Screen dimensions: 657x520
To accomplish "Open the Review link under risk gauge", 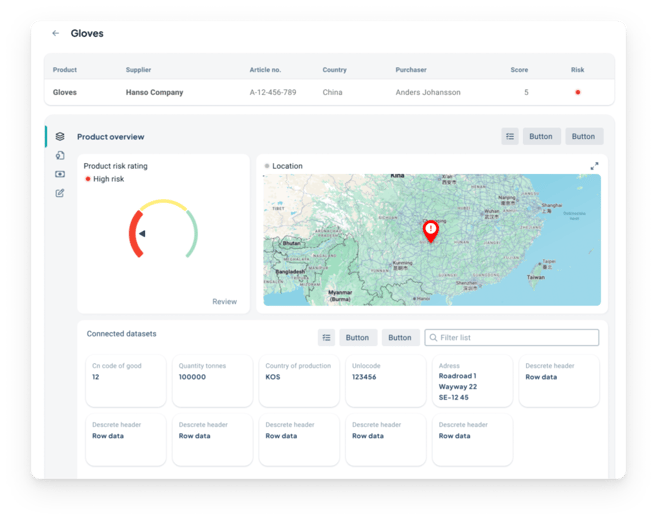I will coord(224,301).
